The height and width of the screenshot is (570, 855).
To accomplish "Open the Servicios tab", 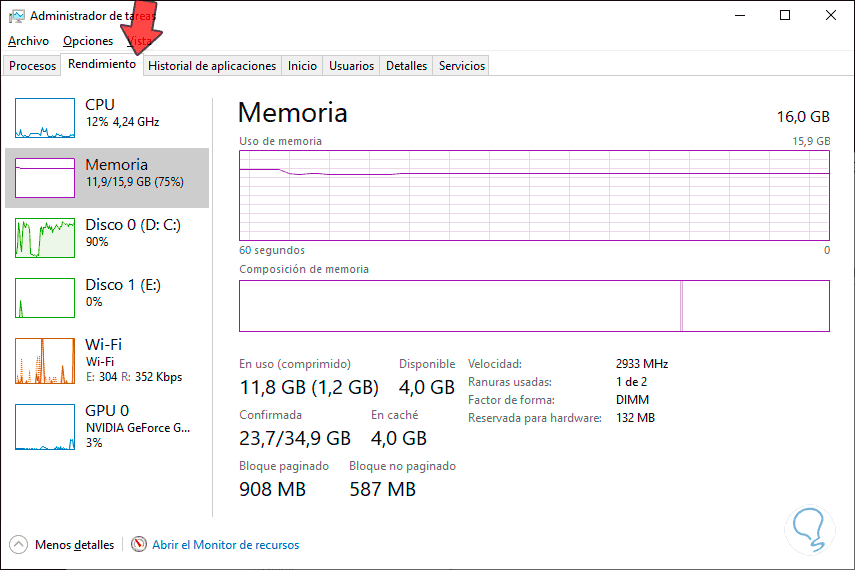I will (x=462, y=66).
